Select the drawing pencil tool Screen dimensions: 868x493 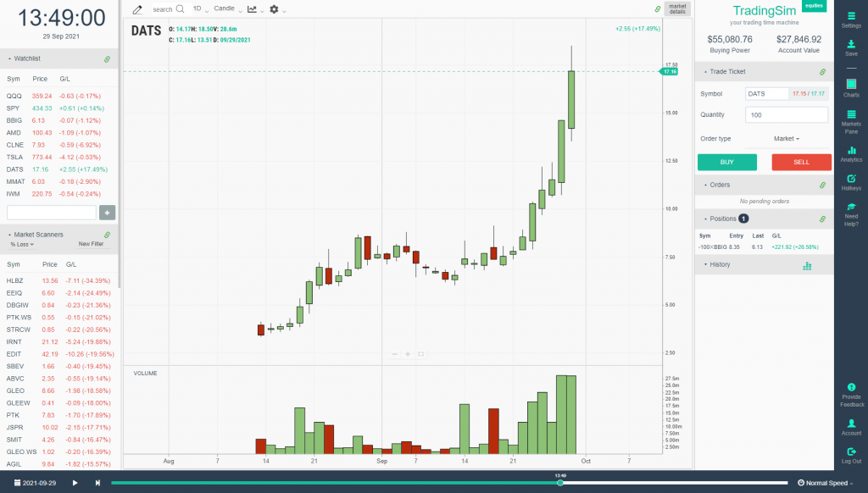pyautogui.click(x=136, y=8)
